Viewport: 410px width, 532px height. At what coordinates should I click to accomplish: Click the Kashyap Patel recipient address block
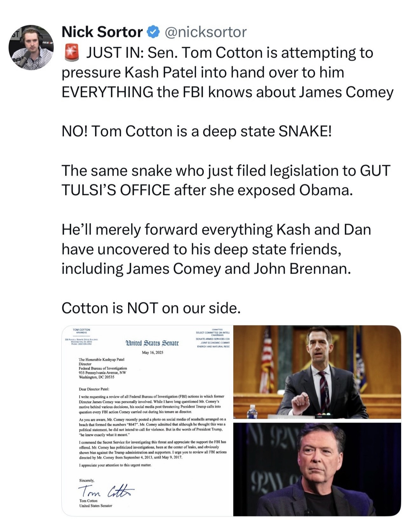102,368
